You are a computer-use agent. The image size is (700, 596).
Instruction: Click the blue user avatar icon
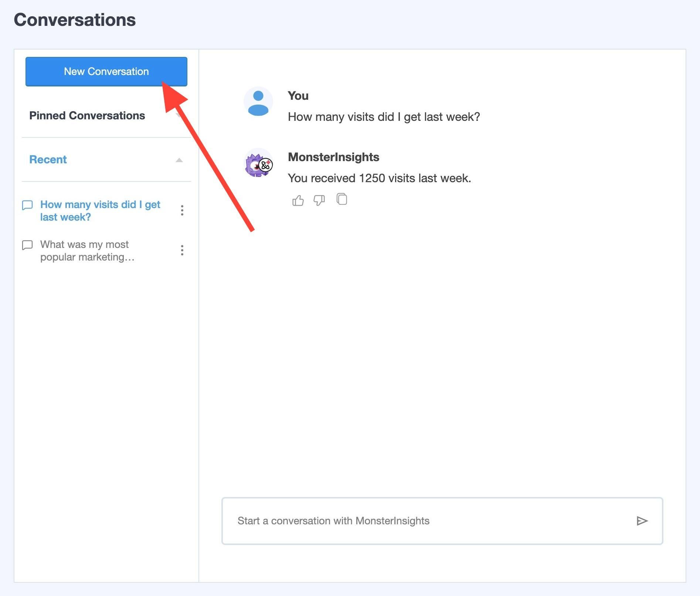258,102
